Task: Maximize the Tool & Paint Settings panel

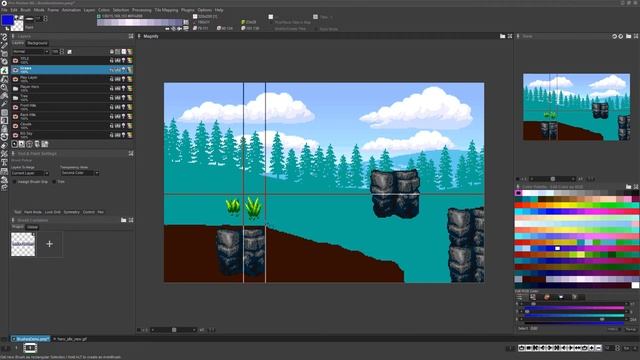Action: [131, 153]
